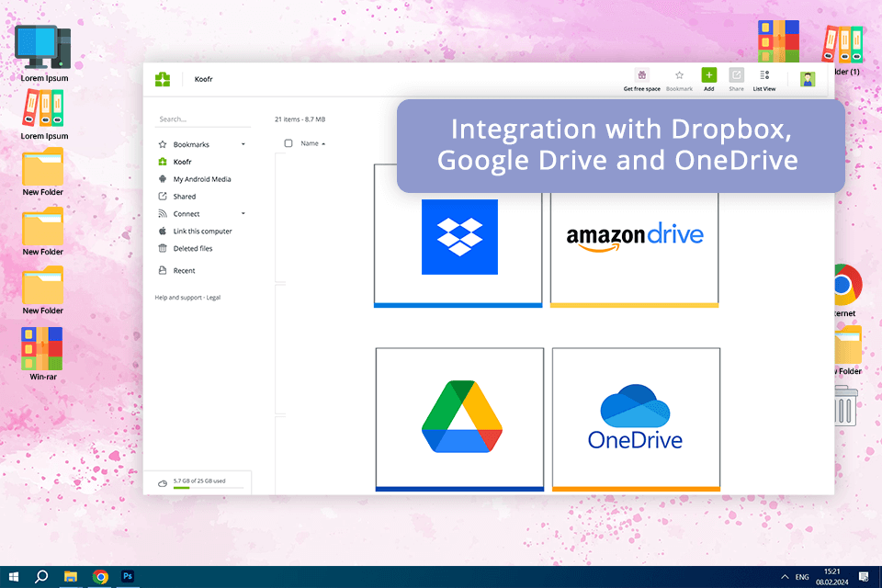Open File Explorer from the taskbar
This screenshot has height=588, width=882.
point(71,577)
